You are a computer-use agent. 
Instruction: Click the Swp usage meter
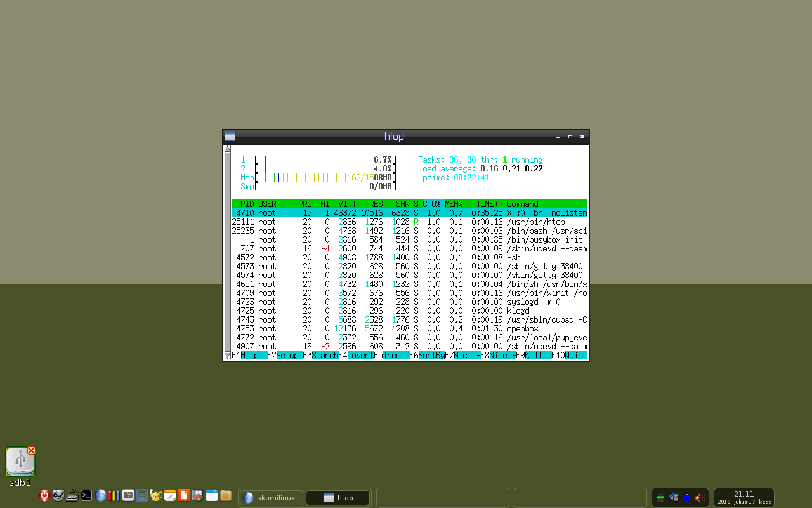[318, 187]
